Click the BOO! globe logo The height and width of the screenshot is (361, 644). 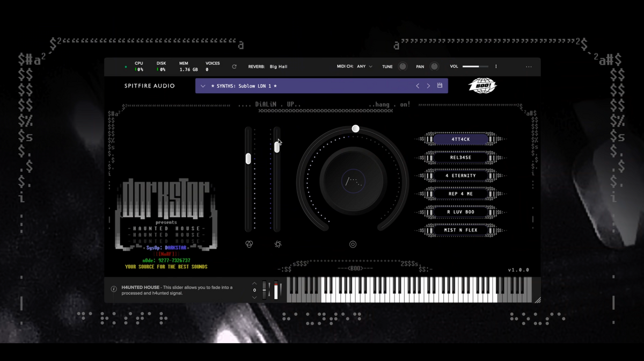click(482, 85)
